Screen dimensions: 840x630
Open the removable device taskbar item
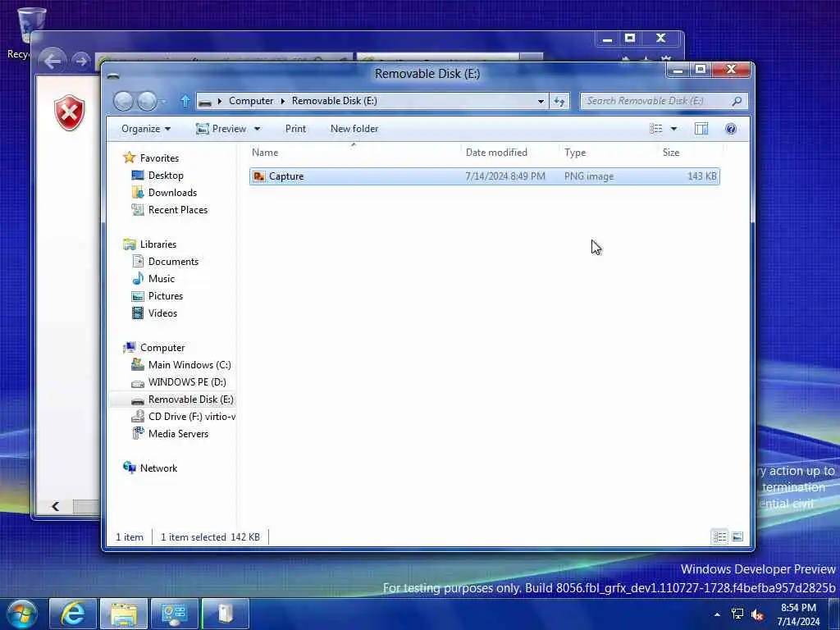[226, 614]
